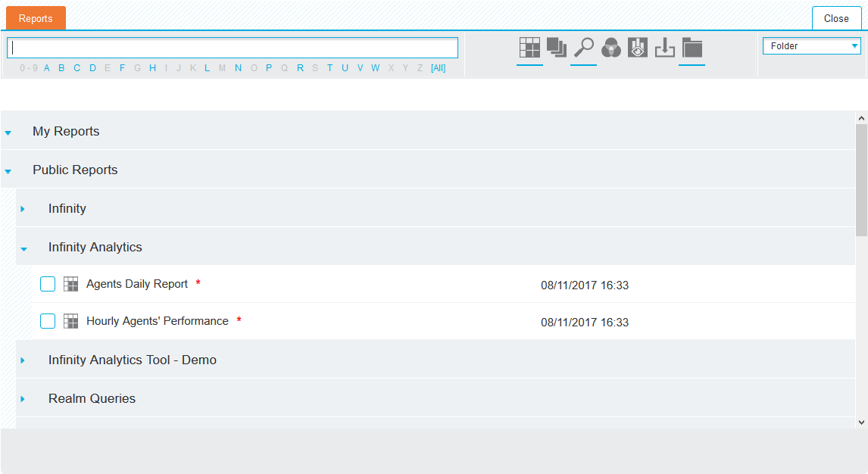
Task: Tick the Agents Daily Report checkbox
Action: (48, 284)
